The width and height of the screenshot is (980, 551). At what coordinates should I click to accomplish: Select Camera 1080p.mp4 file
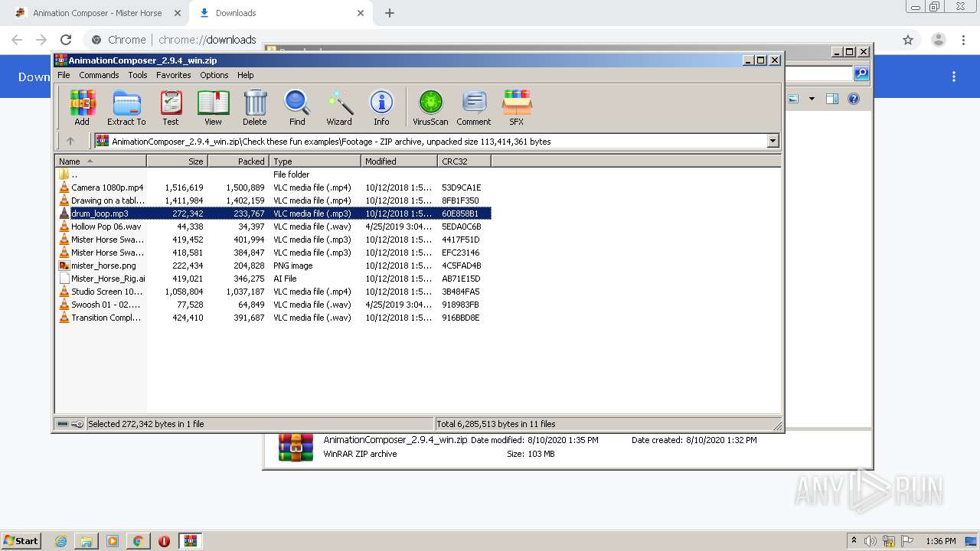[x=273, y=187]
